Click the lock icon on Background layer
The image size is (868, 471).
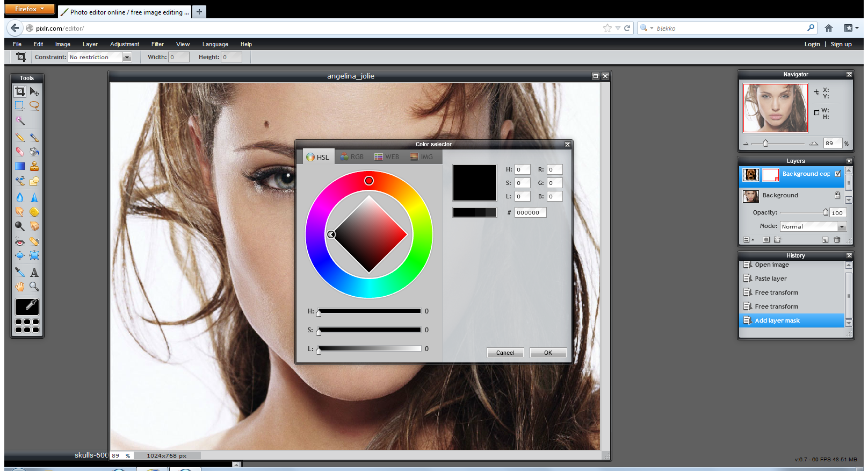click(x=837, y=195)
